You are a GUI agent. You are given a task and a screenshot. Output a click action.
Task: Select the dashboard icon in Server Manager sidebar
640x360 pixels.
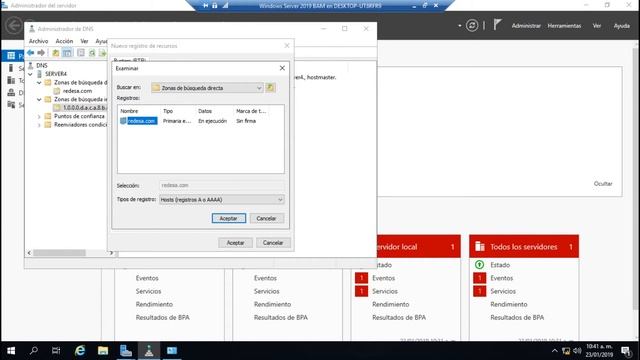coord(11,56)
